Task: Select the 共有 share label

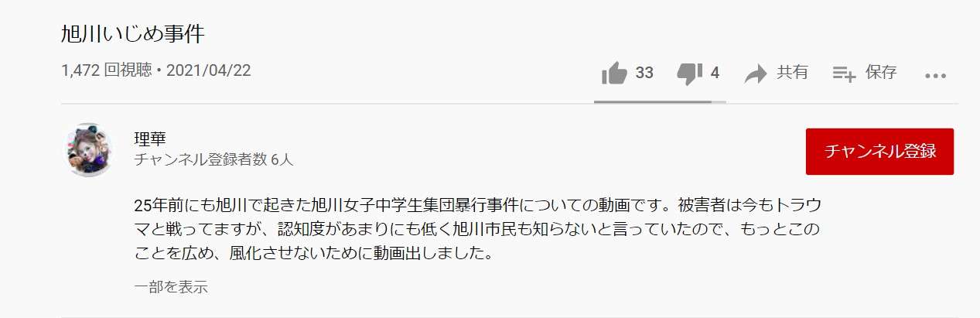Action: pos(792,73)
